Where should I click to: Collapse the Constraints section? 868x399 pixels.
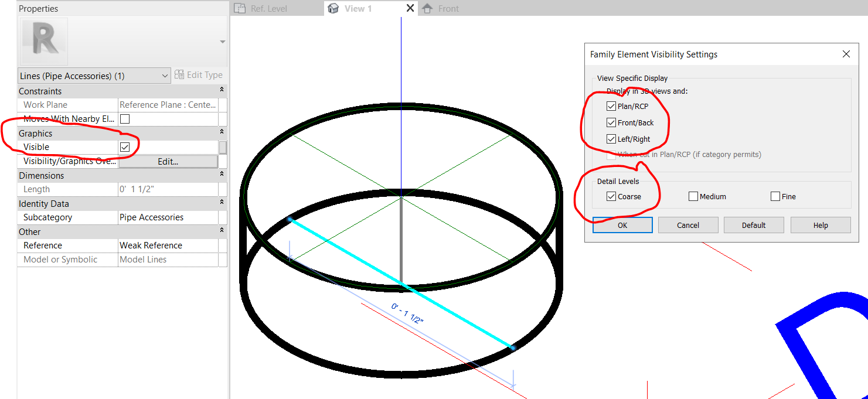tap(222, 91)
